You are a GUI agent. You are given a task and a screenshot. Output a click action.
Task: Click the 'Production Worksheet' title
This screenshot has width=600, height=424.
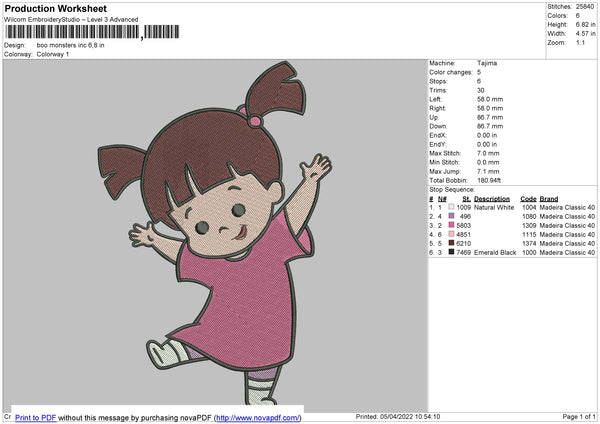tap(55, 8)
